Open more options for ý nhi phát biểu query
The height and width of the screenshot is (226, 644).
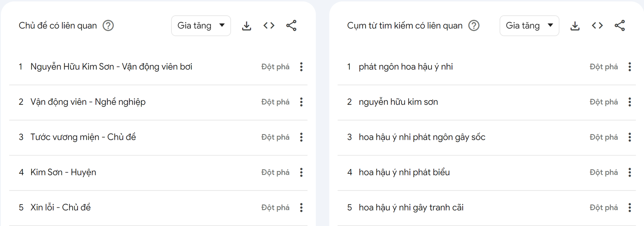[630, 172]
